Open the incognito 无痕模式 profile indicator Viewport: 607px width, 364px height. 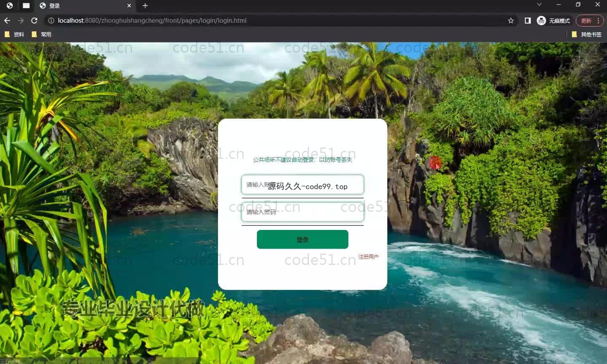tap(553, 21)
